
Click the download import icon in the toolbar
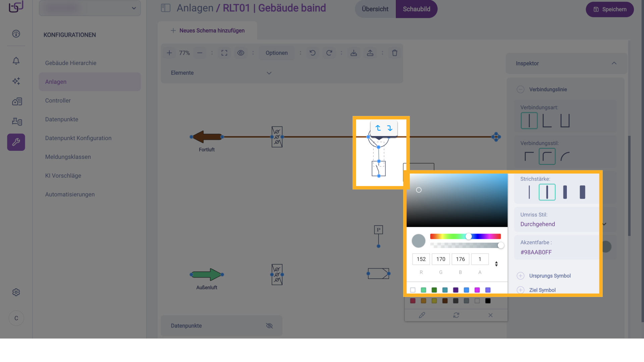[x=354, y=53]
